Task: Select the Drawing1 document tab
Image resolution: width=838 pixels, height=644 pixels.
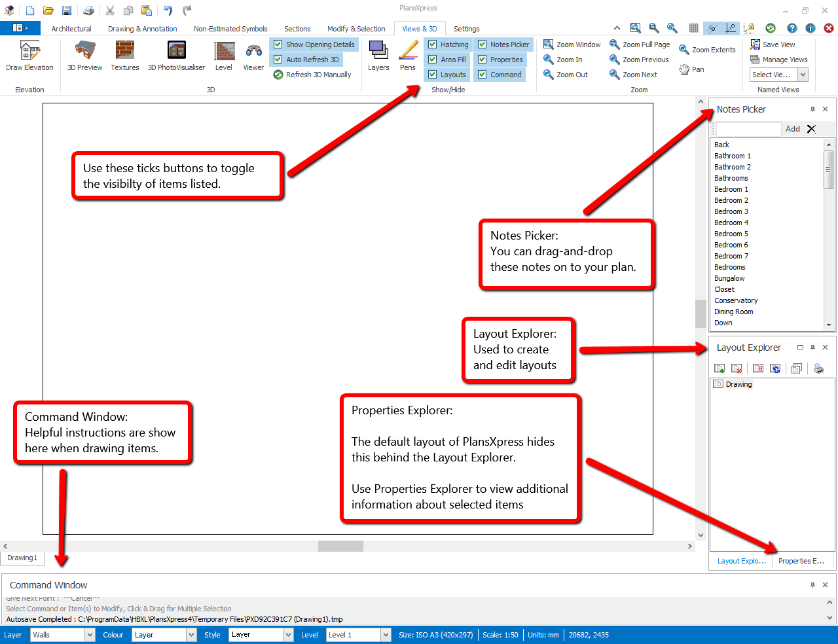Action: click(22, 558)
